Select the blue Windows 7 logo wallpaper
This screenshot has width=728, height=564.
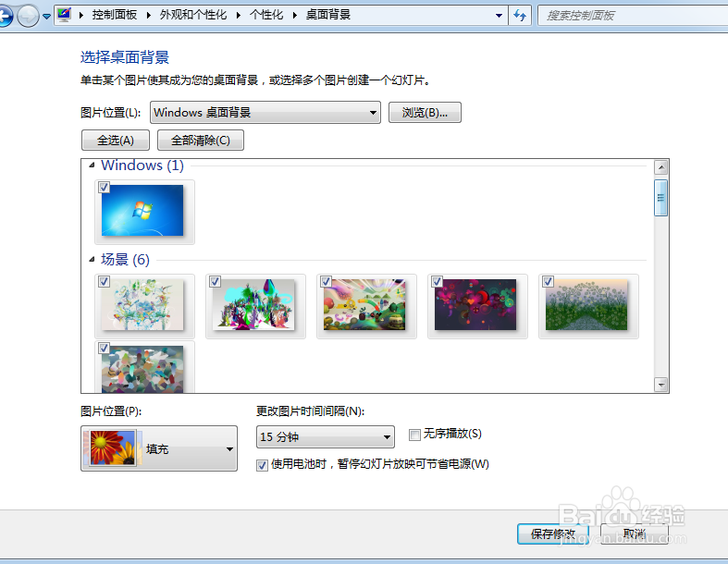pyautogui.click(x=142, y=210)
